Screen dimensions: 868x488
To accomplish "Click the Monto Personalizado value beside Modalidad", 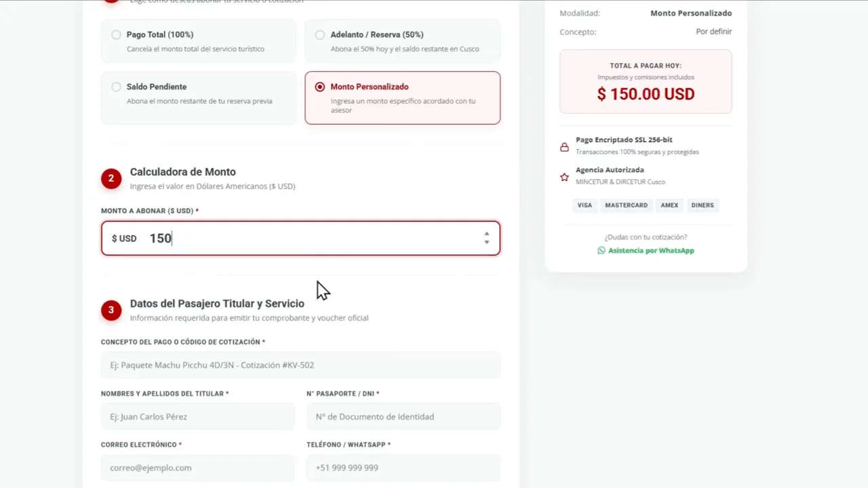I will pos(691,14).
